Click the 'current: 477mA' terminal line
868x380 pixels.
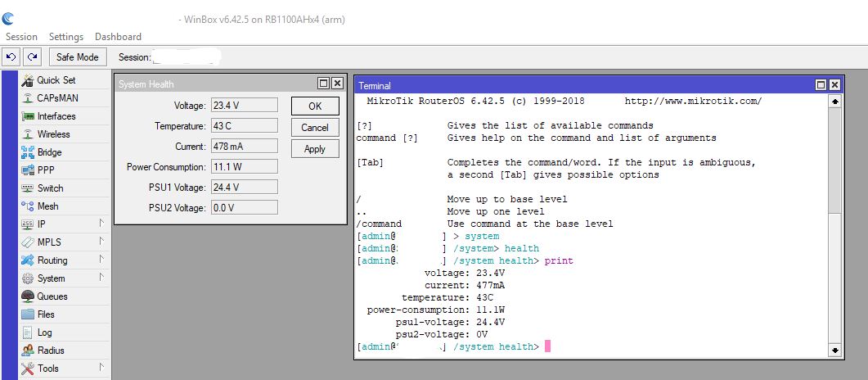[x=465, y=285]
